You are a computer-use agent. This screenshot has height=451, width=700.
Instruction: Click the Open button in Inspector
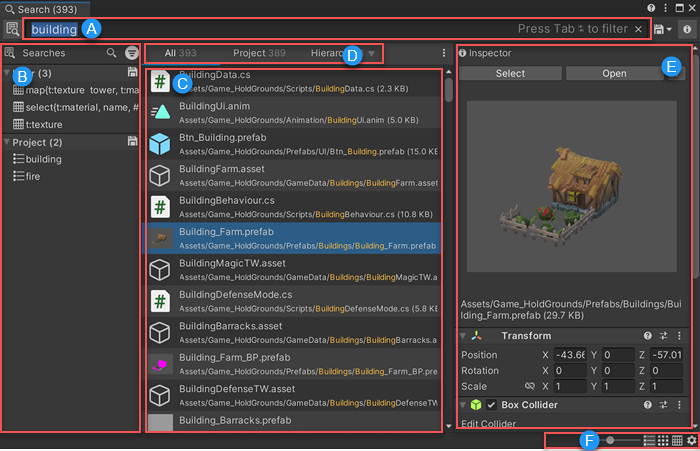614,73
